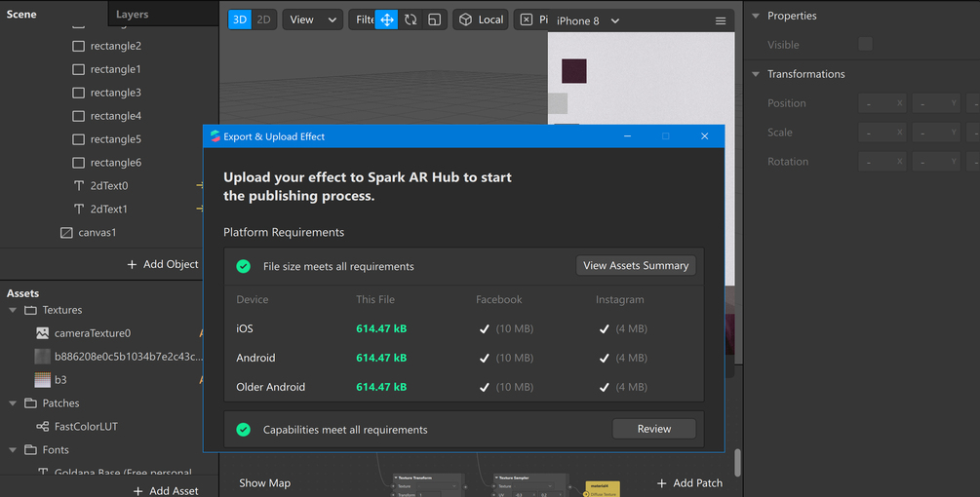Switch viewport to 3D mode

240,20
